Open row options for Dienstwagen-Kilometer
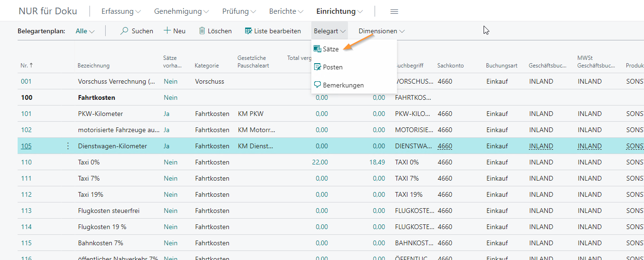Image resolution: width=644 pixels, height=260 pixels. pyautogui.click(x=68, y=146)
